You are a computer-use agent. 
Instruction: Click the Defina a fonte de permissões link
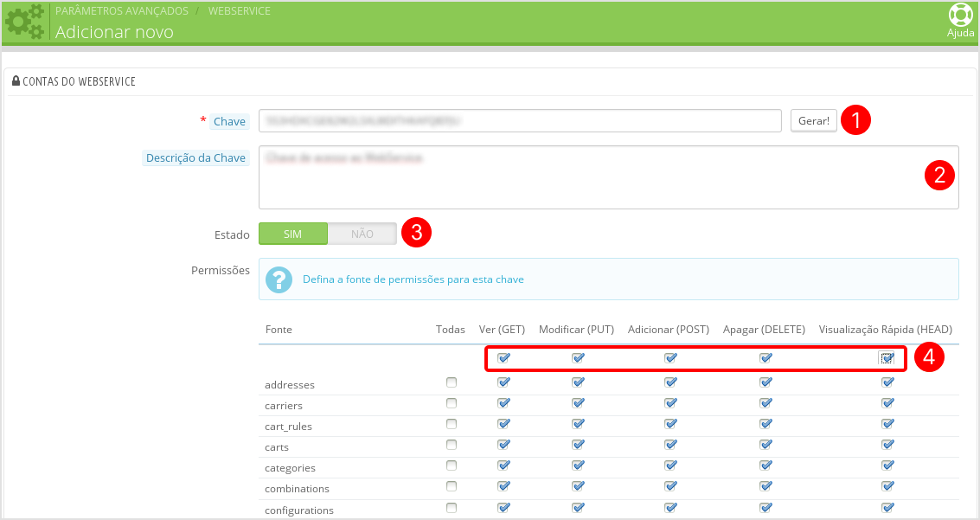click(413, 279)
